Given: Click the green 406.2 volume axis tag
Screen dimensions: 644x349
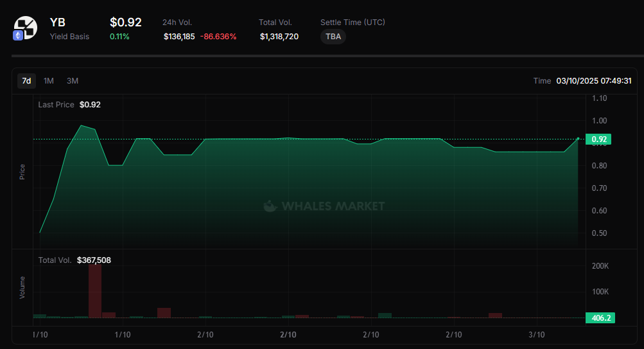Looking at the screenshot, I should point(599,318).
